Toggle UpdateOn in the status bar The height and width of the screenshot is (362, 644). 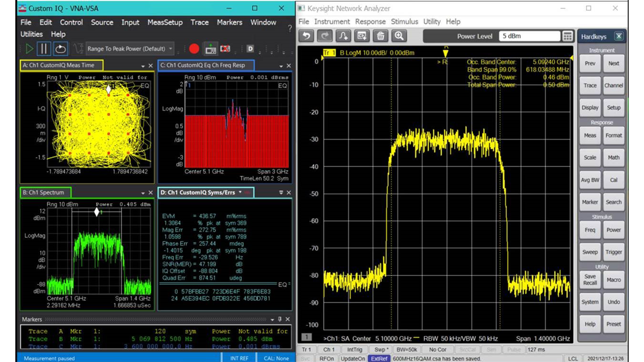click(353, 358)
